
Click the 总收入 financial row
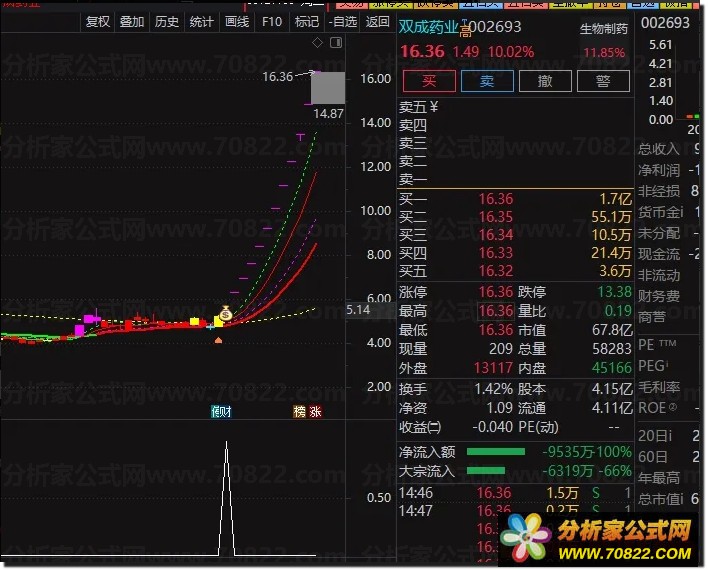(x=668, y=149)
